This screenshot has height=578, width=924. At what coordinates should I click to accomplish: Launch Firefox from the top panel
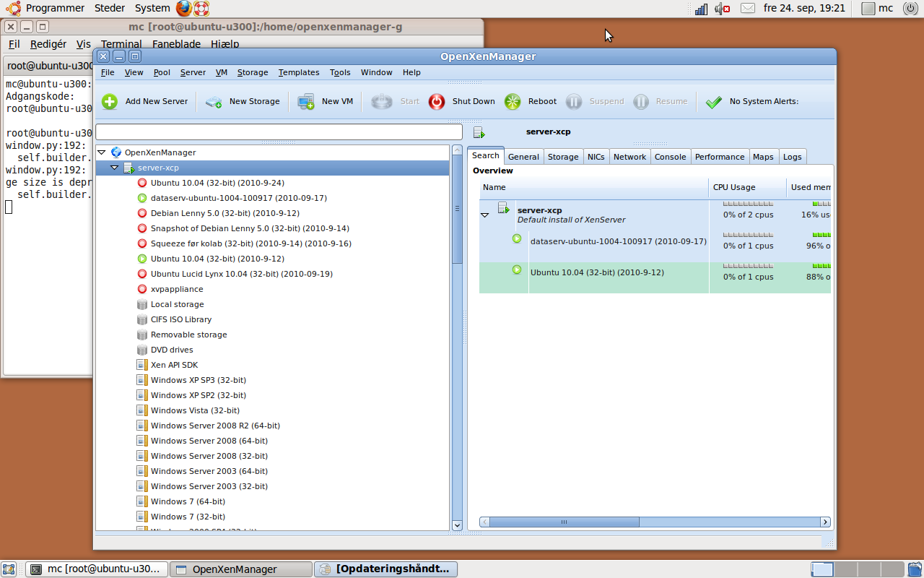tap(184, 9)
